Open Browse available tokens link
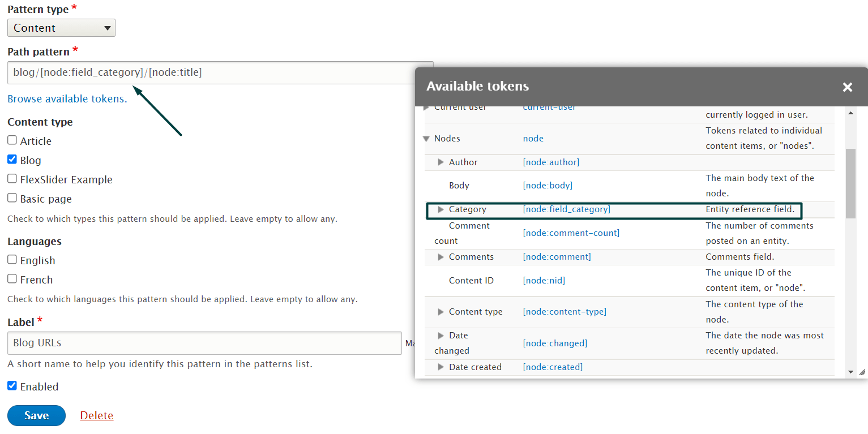 (x=67, y=98)
